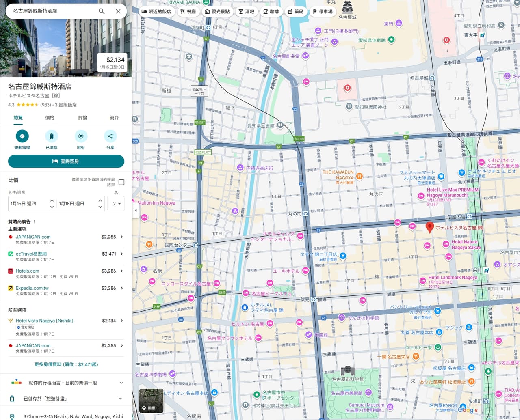Open the guest count dropdown

coord(116,203)
